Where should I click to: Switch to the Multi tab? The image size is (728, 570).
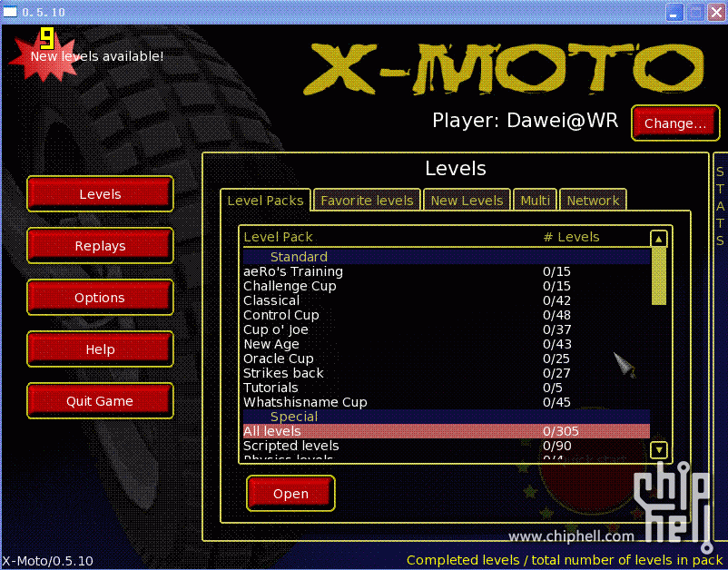click(535, 201)
